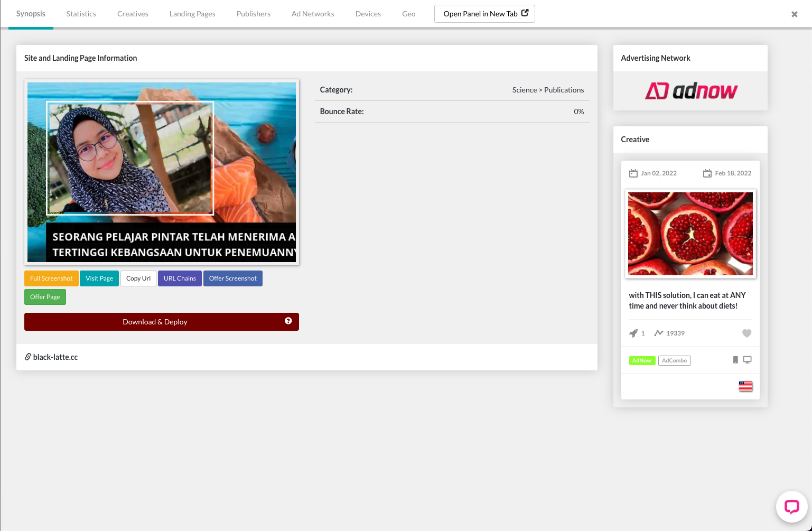Click the trend graph icon next to 19339

pos(659,333)
